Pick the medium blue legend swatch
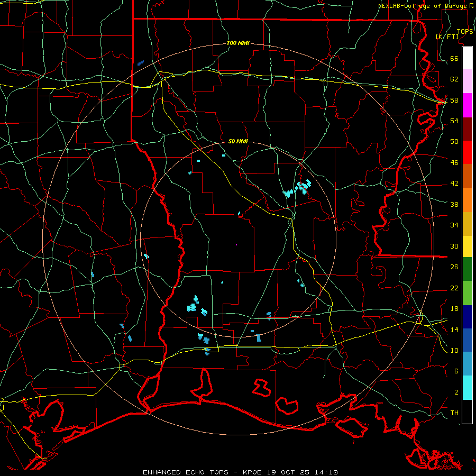Screen dimensions: 476x476 [467, 340]
